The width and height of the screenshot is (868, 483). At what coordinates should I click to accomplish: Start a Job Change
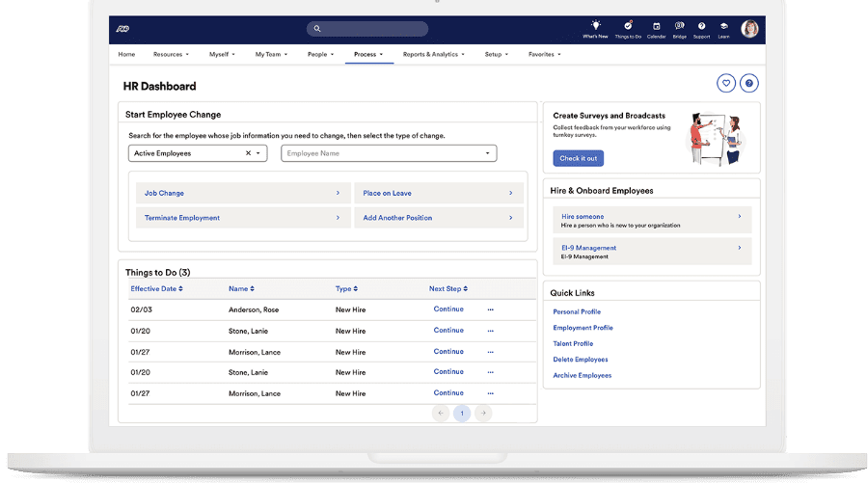243,193
